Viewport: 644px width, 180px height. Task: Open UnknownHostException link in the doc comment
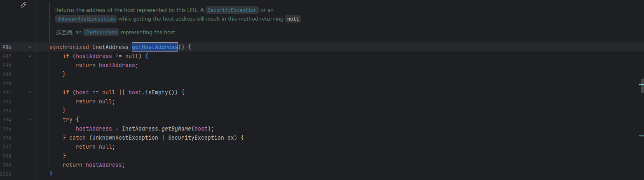click(87, 19)
